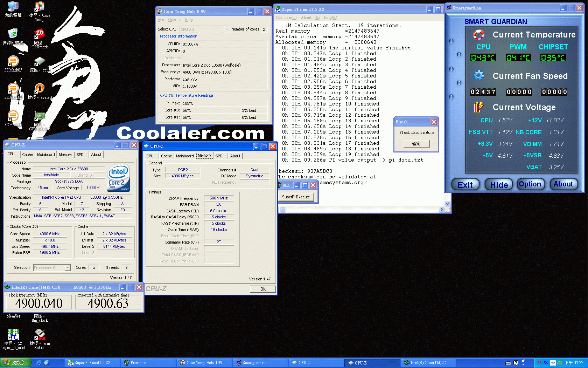
Task: Launch the Win Reload shortcut icon
Action: [x=40, y=339]
